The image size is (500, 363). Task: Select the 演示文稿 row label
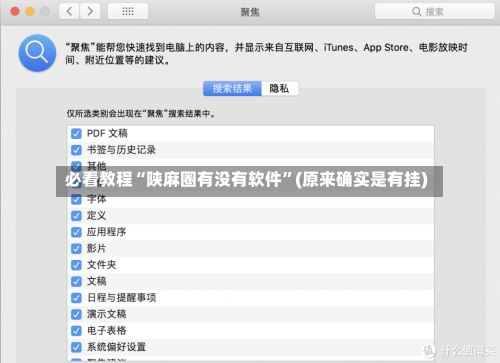click(107, 314)
